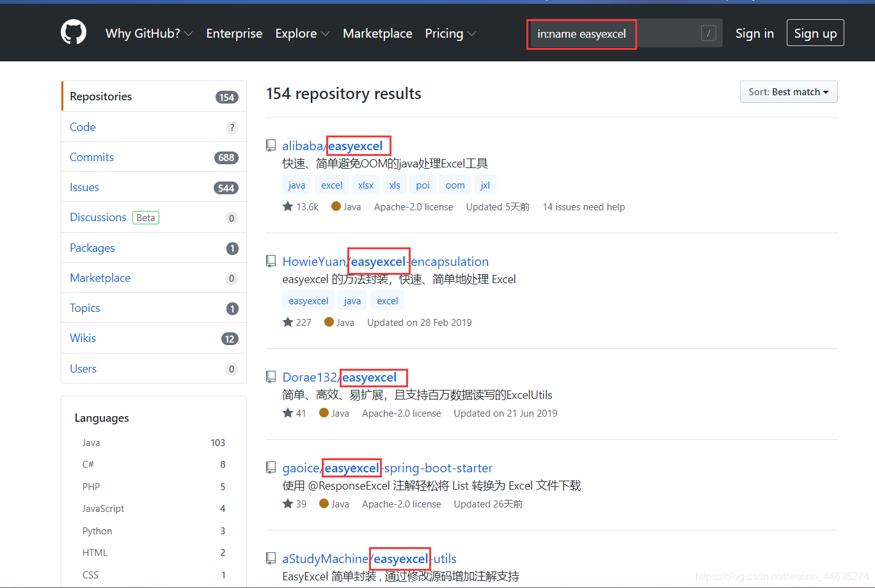Filter by Java language

(x=154, y=442)
